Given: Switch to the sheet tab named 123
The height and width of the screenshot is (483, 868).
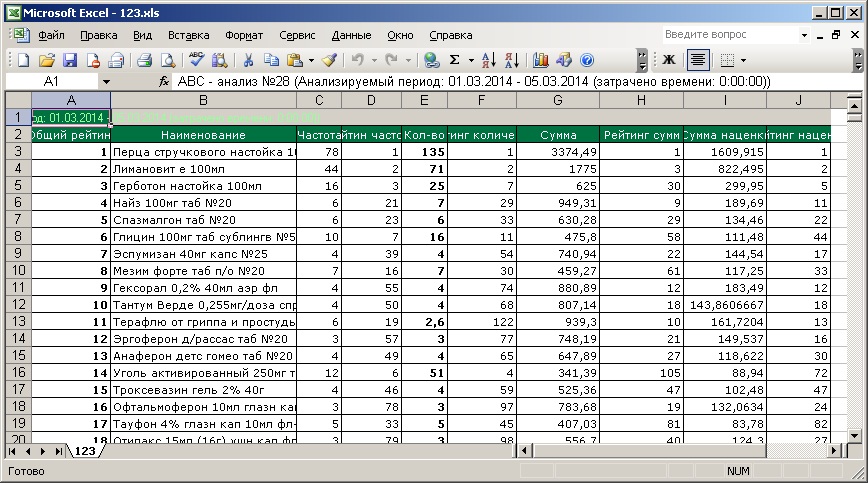Looking at the screenshot, I should click(x=84, y=451).
